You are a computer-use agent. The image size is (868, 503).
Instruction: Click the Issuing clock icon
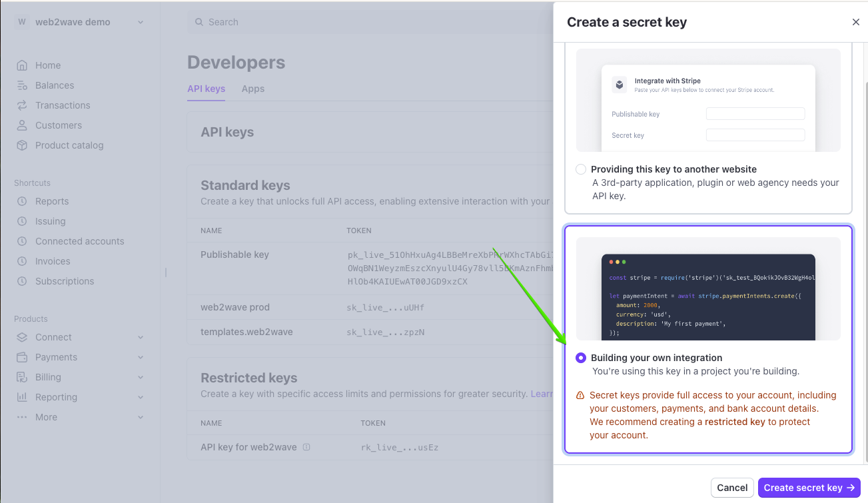point(22,221)
